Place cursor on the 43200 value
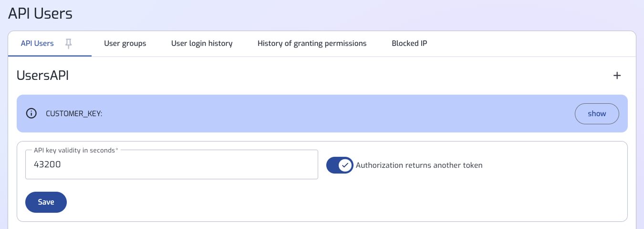 pyautogui.click(x=47, y=164)
